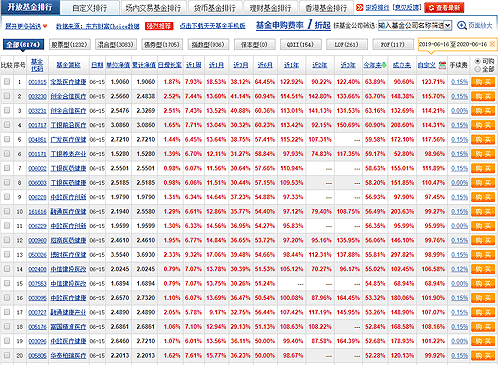Open the 2019-06-16 至 2020-06-16 date range selector
Viewport: 500px width, 365px height.
pyautogui.click(x=453, y=44)
